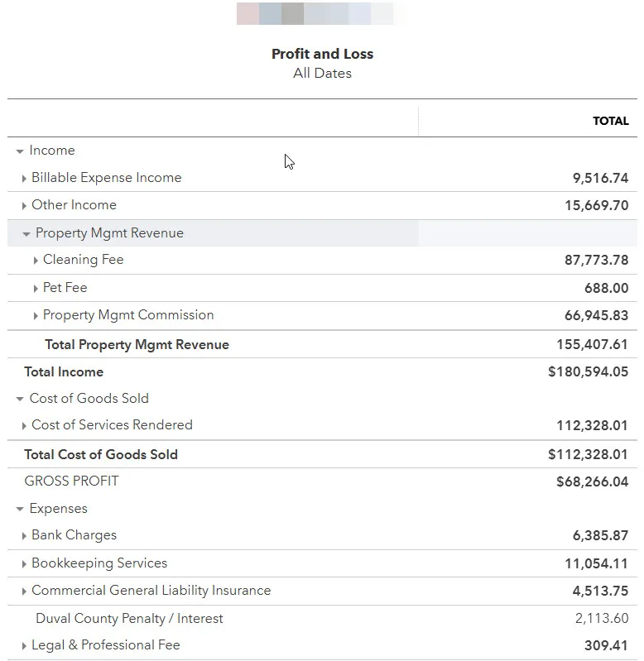Expand Cost of Services Rendered row
Image resolution: width=644 pixels, height=661 pixels.
click(24, 426)
